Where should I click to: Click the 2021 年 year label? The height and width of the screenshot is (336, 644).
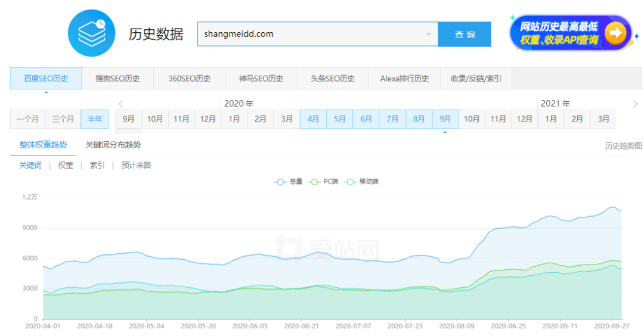[x=555, y=104]
